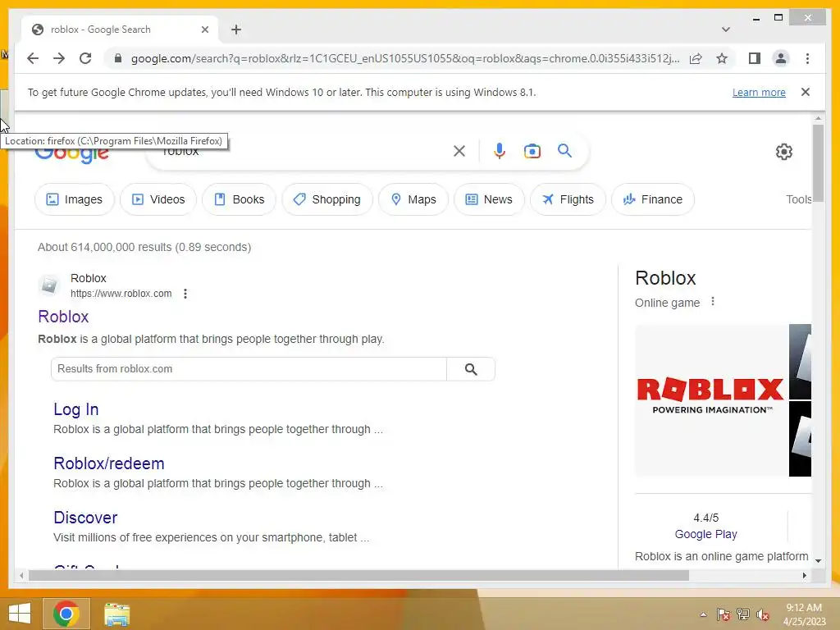The width and height of the screenshot is (840, 630).
Task: Expand the tab search chevron
Action: coord(726,30)
